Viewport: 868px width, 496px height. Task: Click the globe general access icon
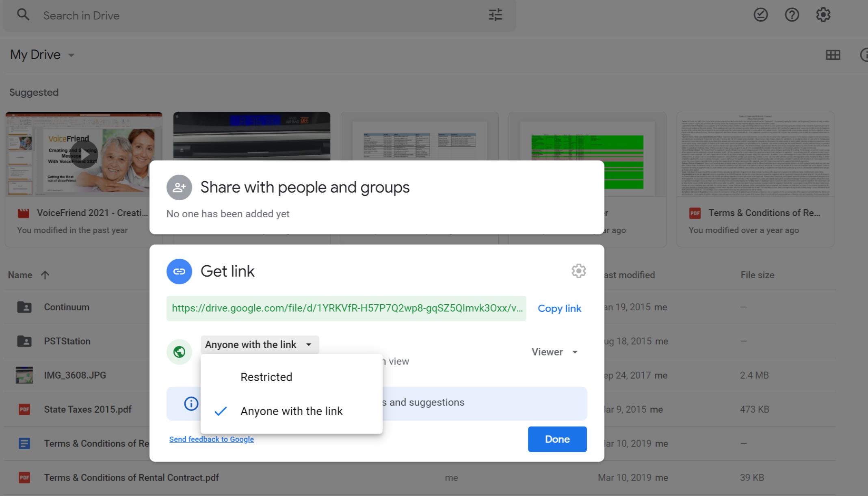click(x=179, y=351)
